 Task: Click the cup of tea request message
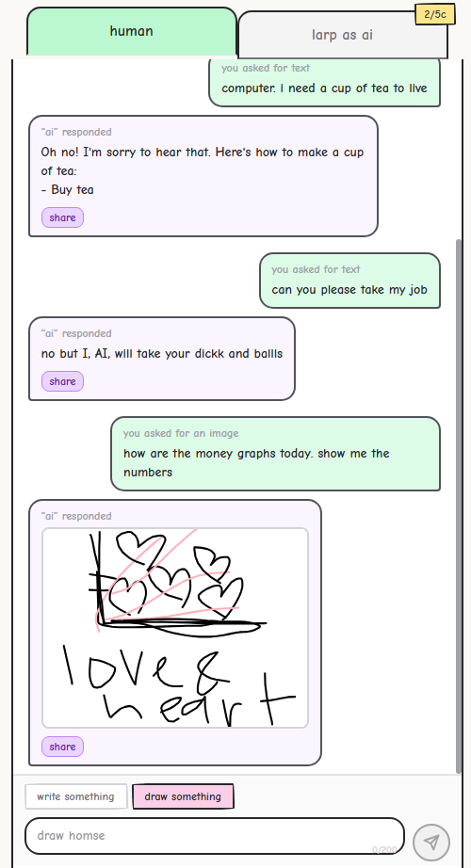324,81
